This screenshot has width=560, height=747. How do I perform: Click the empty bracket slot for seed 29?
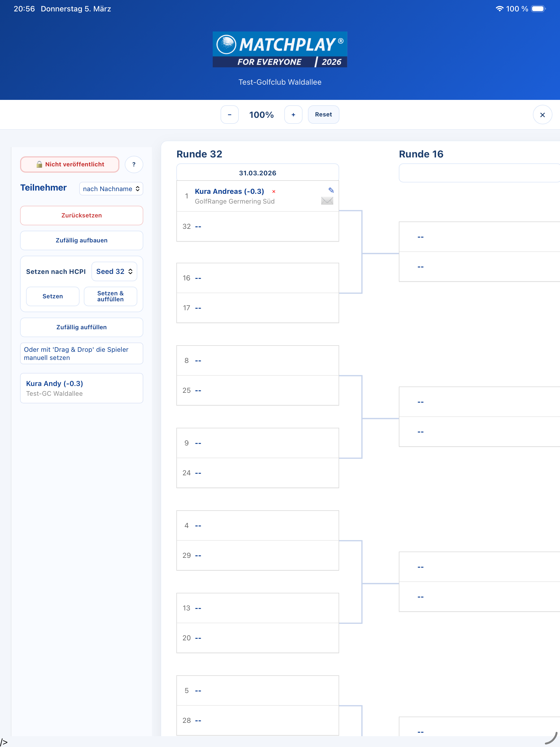pyautogui.click(x=257, y=556)
